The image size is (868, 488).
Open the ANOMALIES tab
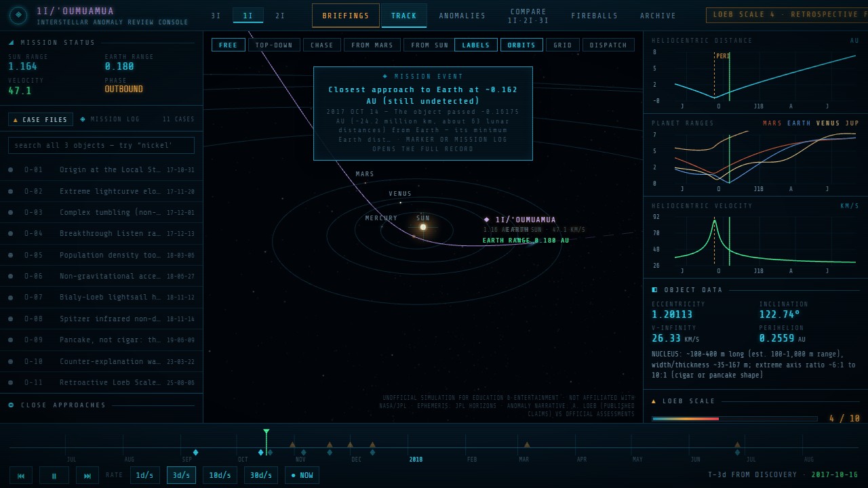coord(462,16)
